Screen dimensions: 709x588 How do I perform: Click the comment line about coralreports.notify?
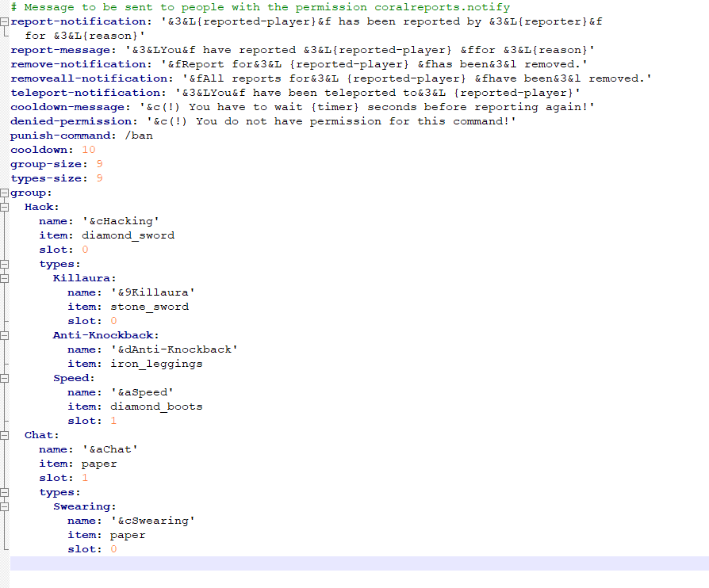(x=260, y=7)
